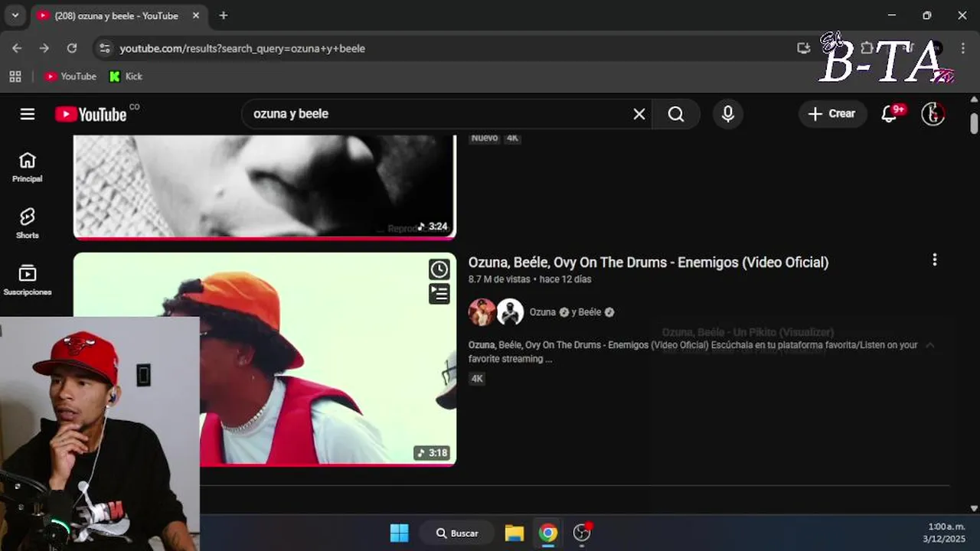Close the ozuna y beele tab

coord(196,15)
